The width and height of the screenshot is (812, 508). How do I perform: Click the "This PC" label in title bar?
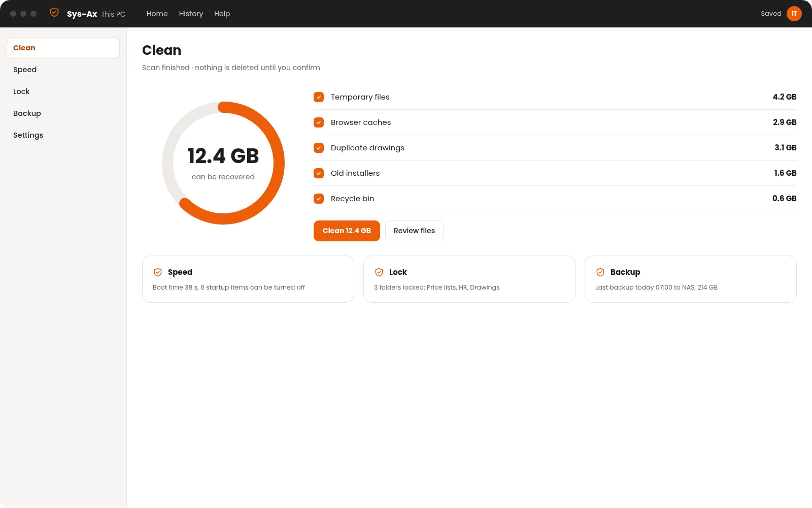(x=113, y=14)
